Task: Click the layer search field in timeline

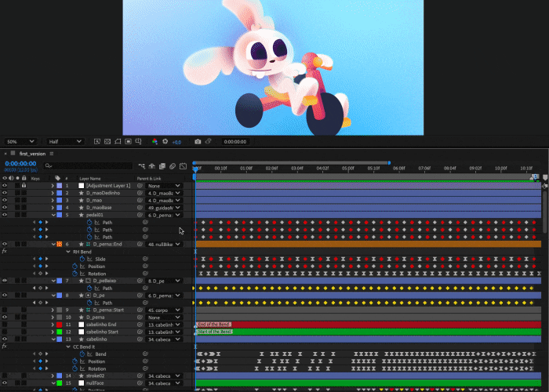Action: tap(88, 166)
